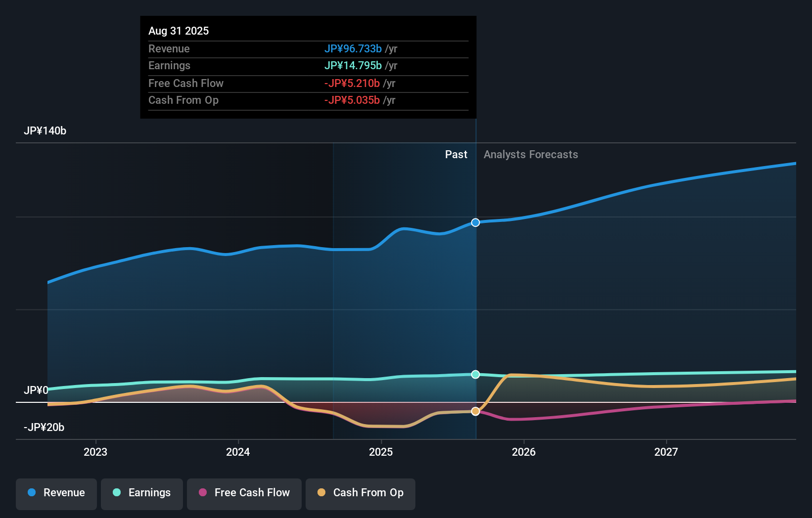Click the blue Revenue legend dot
812x518 pixels.
32,492
